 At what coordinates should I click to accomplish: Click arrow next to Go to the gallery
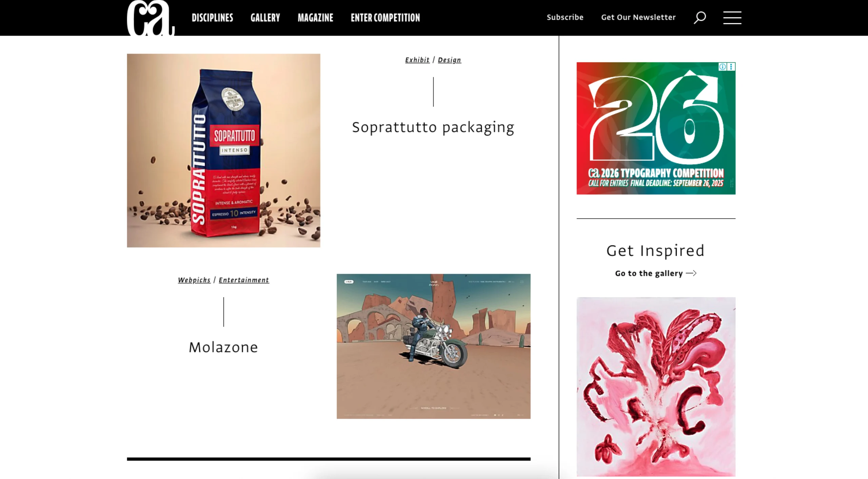pos(691,273)
